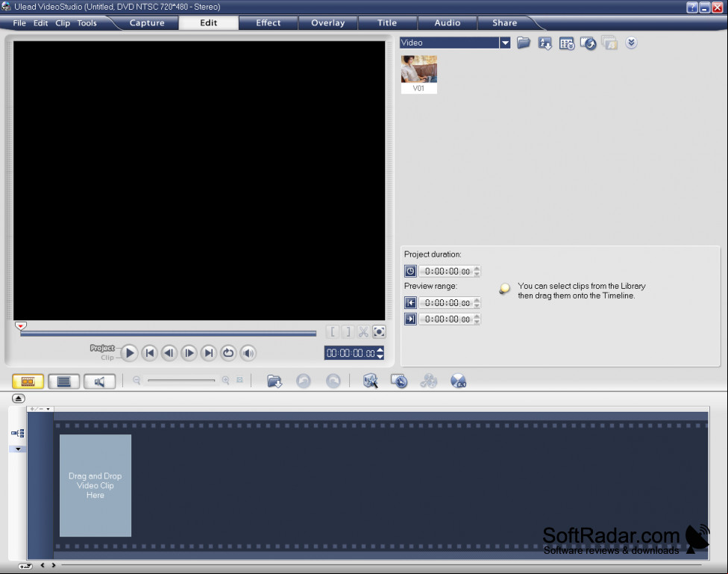Click the Redo icon
Image resolution: width=728 pixels, height=574 pixels.
click(333, 381)
